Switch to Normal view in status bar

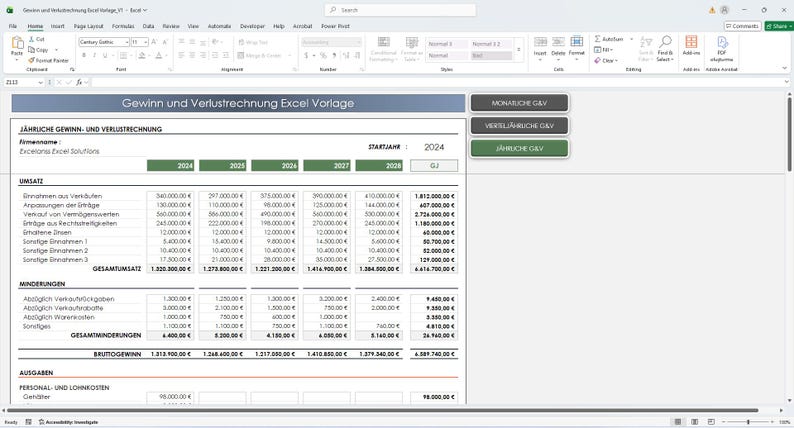coord(678,422)
